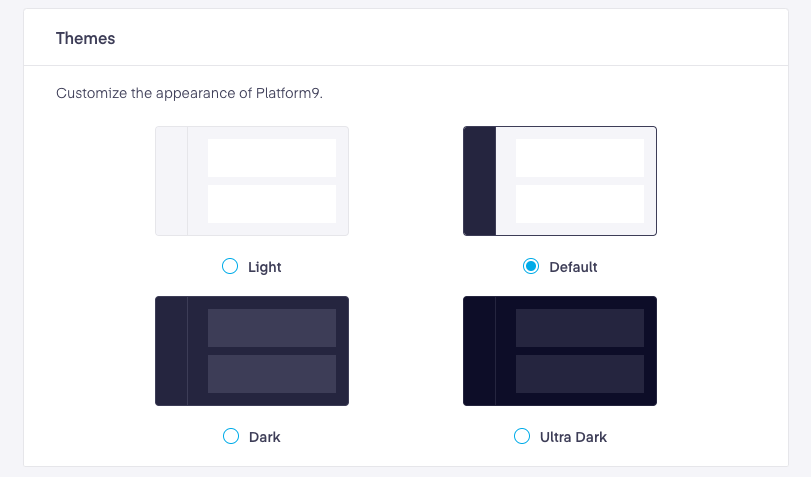Click the "Light" text label

click(264, 267)
